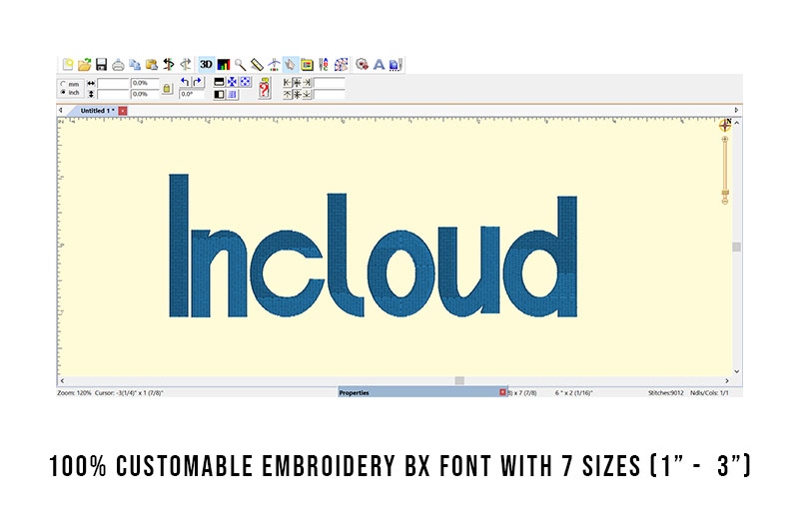Select the magnifier zoom tool

point(240,65)
